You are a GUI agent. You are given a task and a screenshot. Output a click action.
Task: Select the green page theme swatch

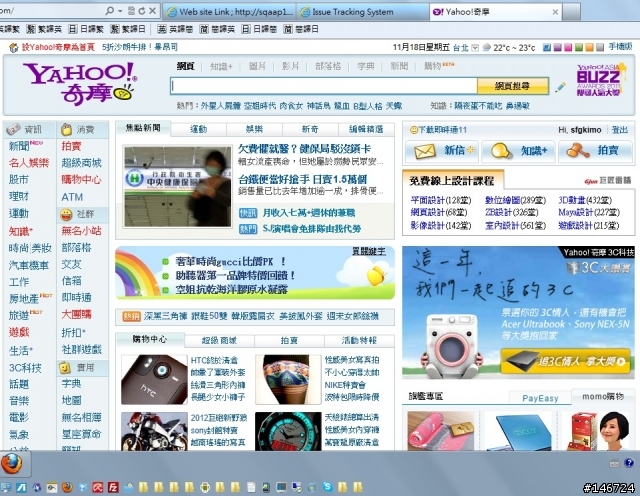click(x=578, y=48)
